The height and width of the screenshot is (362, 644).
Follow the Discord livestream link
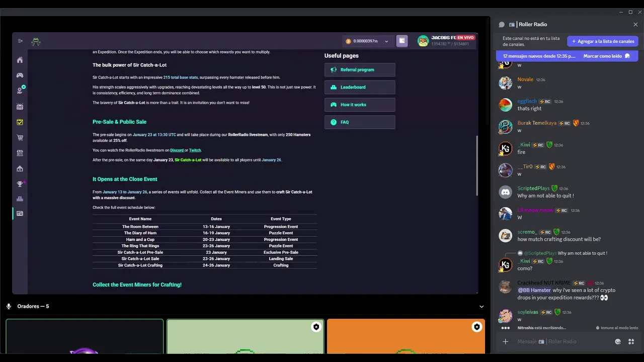177,150
